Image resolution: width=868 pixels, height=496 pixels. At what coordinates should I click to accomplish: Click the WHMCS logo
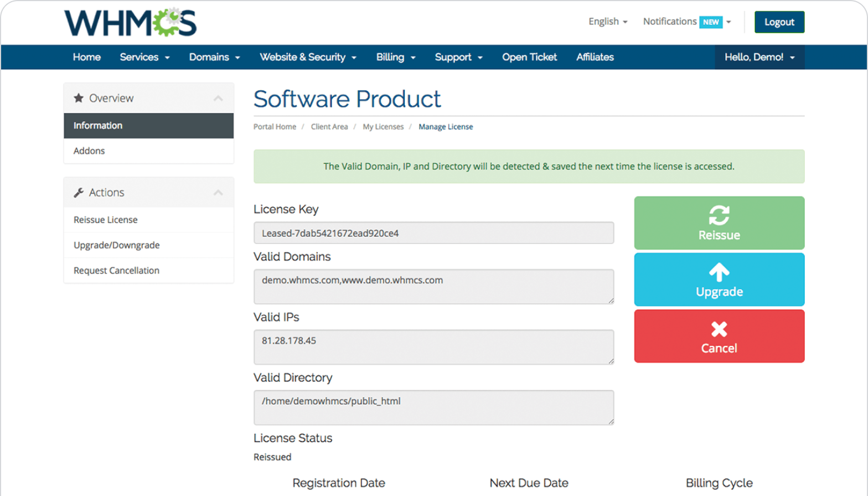[131, 22]
